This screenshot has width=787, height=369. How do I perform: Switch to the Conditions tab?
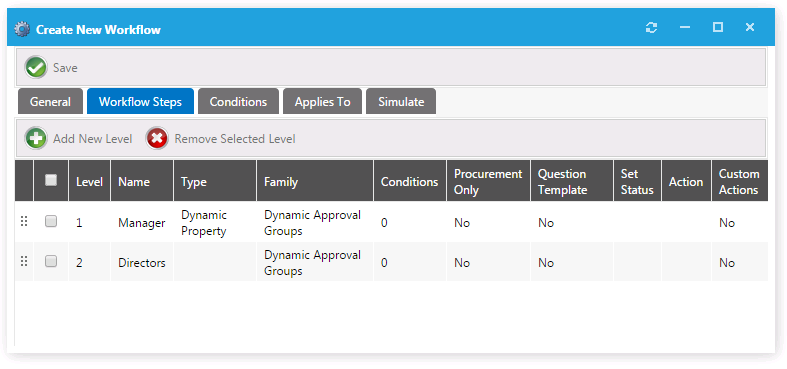pyautogui.click(x=238, y=102)
